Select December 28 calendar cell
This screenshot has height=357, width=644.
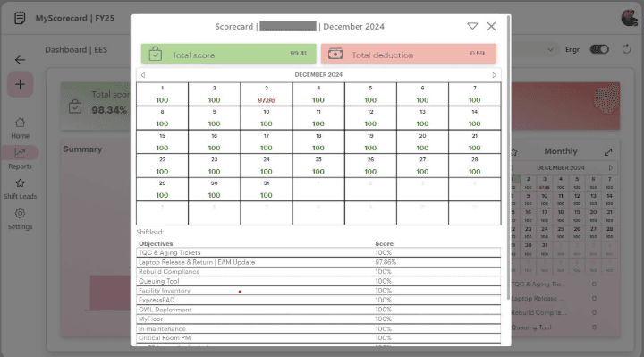(474, 166)
